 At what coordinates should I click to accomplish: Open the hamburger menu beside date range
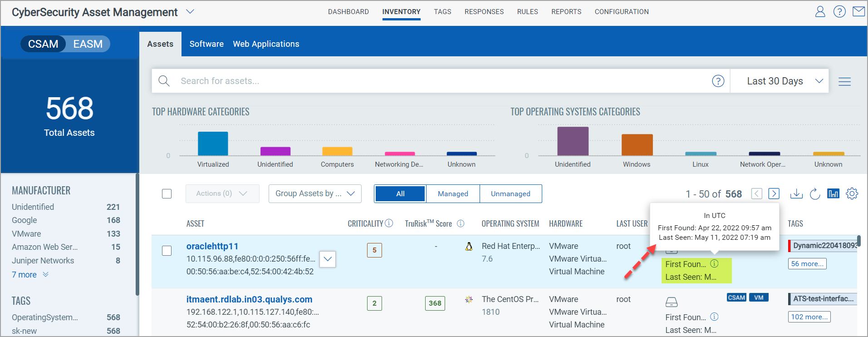point(844,82)
